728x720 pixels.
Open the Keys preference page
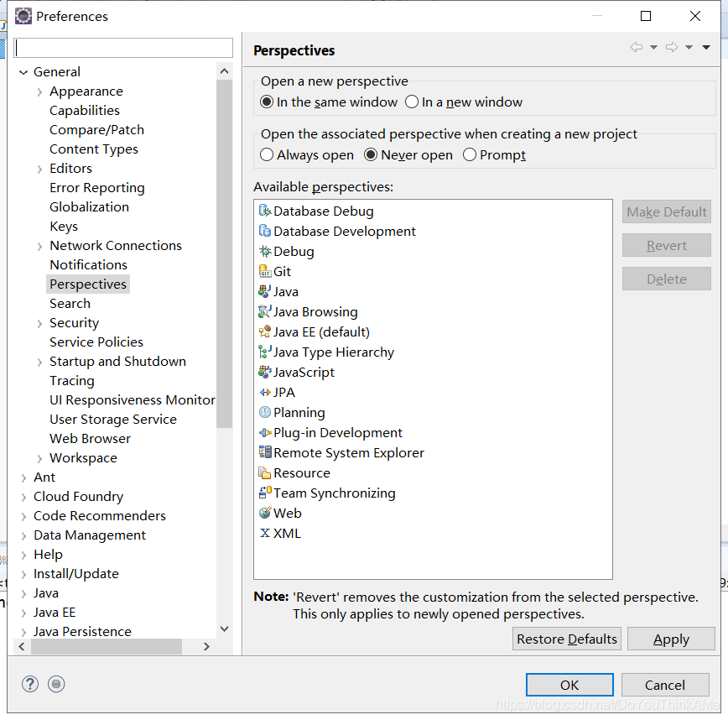coord(64,227)
